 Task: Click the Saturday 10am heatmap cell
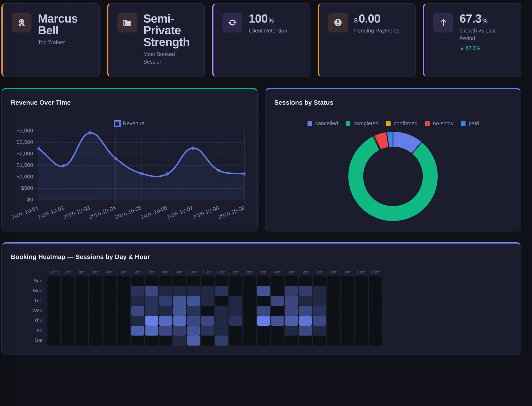click(193, 341)
